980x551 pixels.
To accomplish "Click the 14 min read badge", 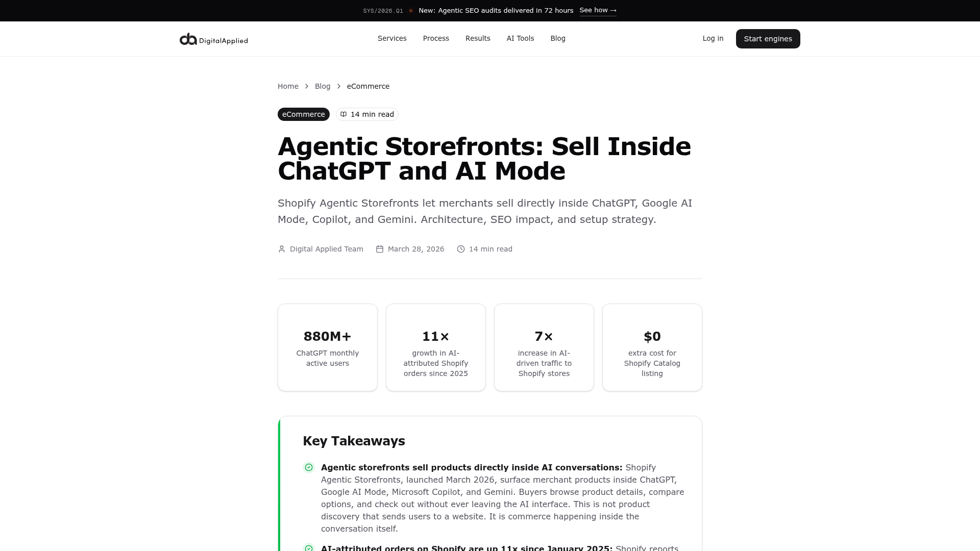I will tap(367, 114).
